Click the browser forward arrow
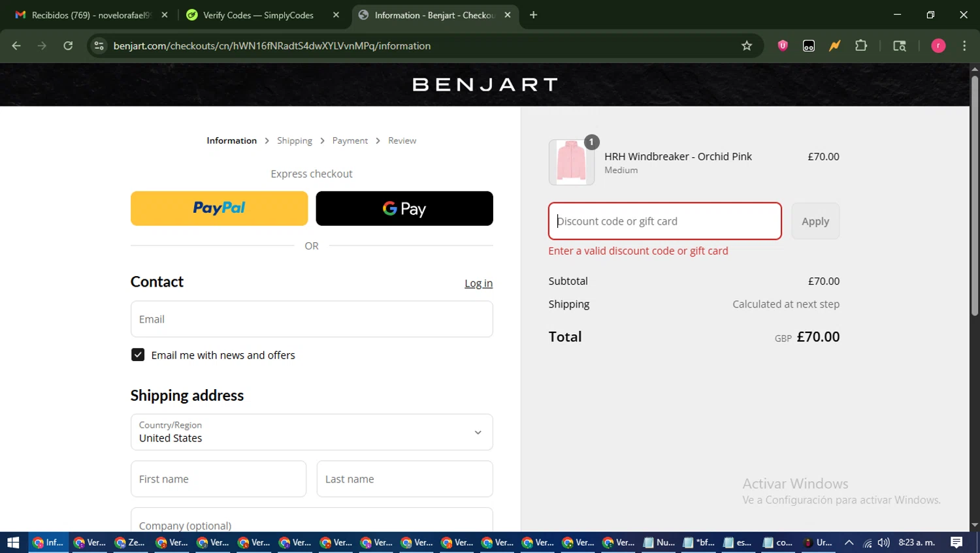This screenshot has height=553, width=980. [x=42, y=46]
